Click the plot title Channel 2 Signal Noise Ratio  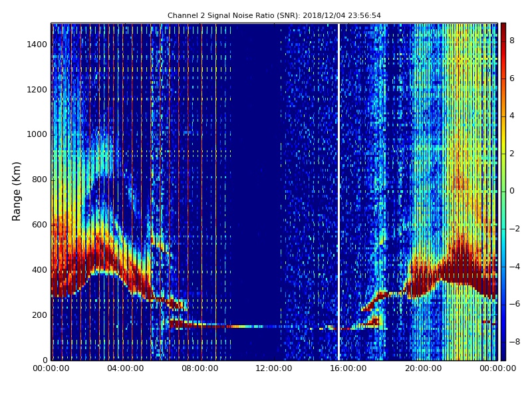pos(274,15)
